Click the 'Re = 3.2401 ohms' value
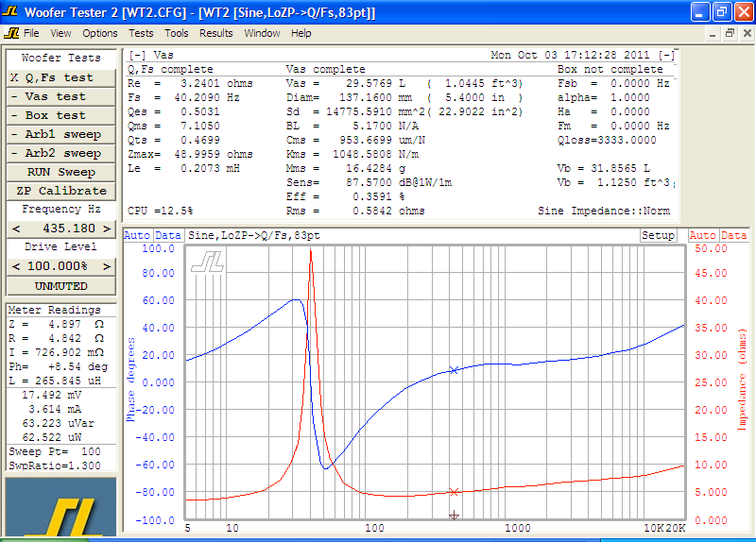This screenshot has width=756, height=542. 190,83
